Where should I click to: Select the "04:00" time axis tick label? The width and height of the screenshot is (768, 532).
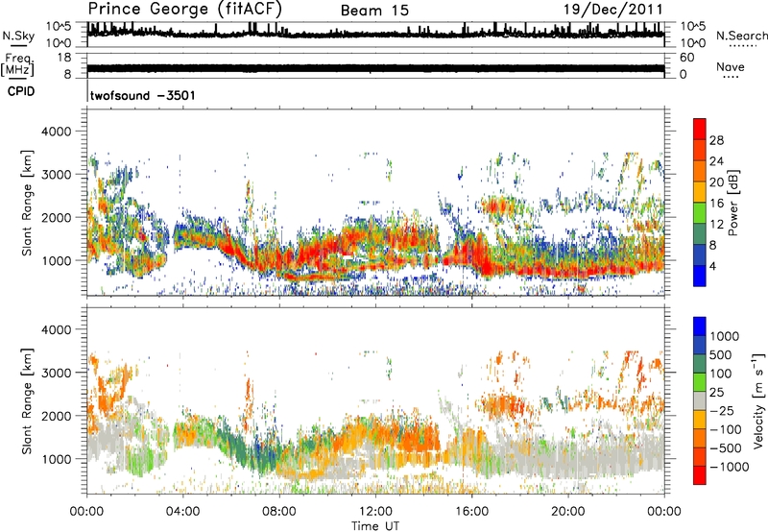pyautogui.click(x=182, y=512)
